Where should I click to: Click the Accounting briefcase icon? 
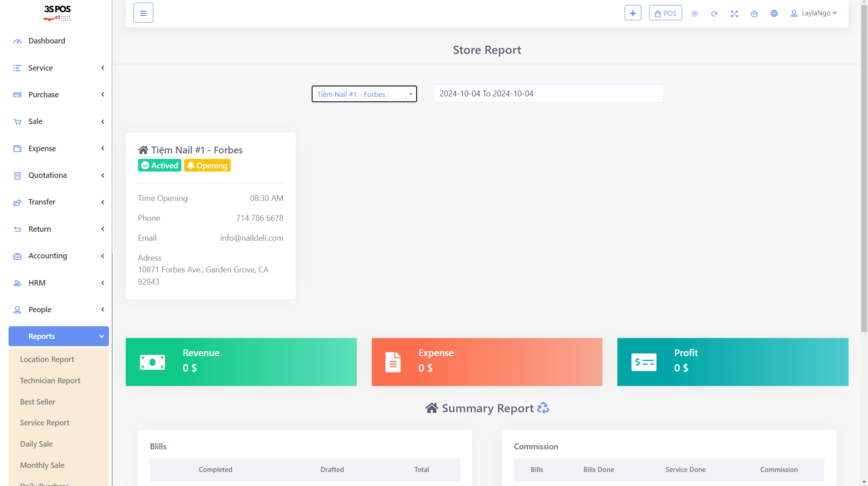tap(17, 256)
